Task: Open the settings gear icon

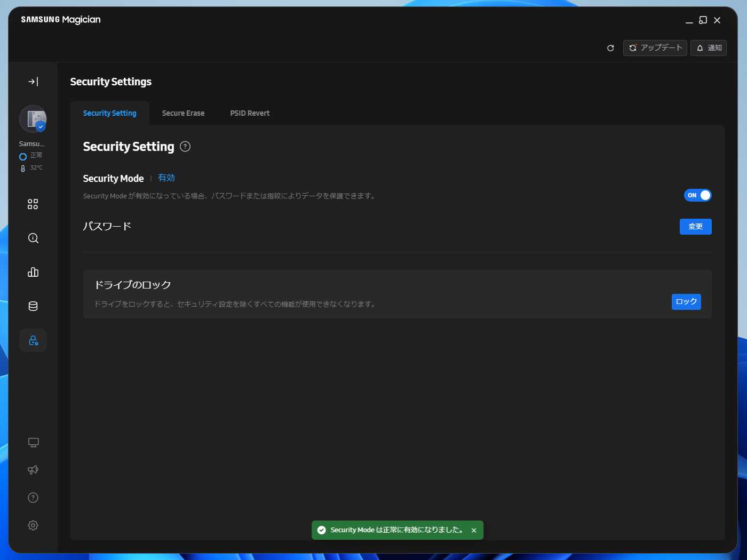Action: (33, 525)
